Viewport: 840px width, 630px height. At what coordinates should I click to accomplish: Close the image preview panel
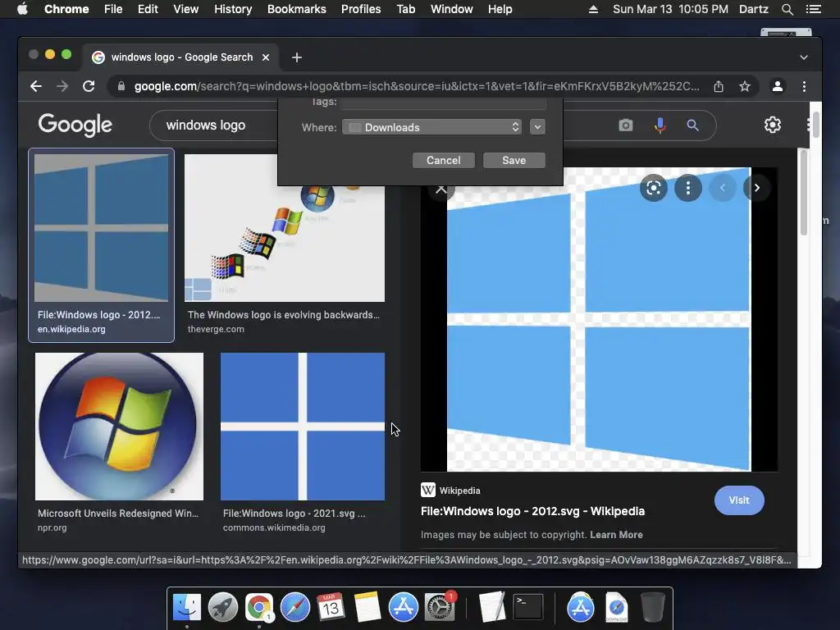[441, 189]
